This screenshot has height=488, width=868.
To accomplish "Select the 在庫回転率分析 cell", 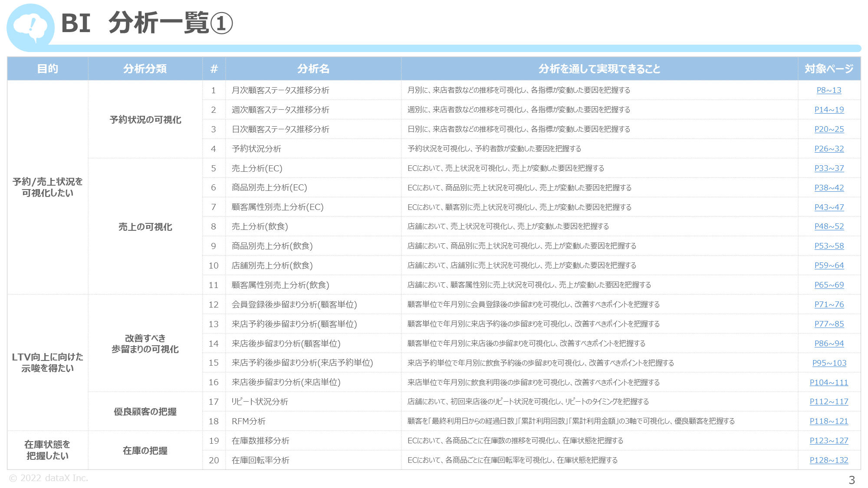I will [x=313, y=460].
